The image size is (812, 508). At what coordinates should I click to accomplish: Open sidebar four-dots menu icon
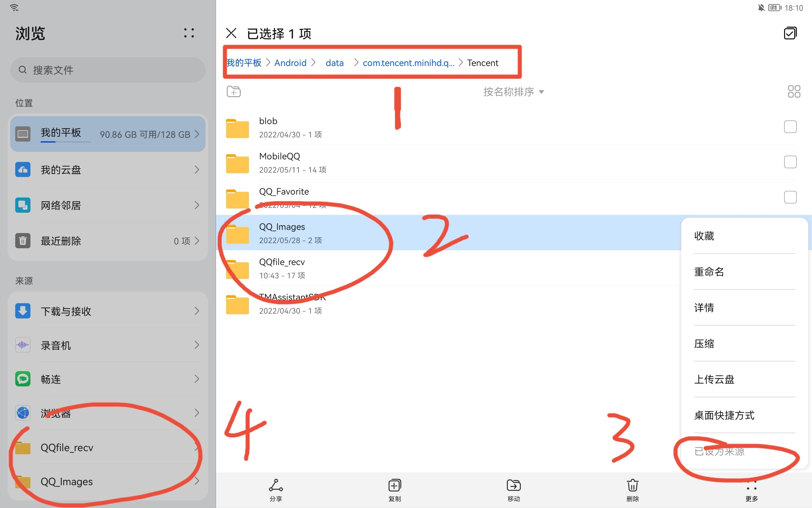click(x=189, y=33)
